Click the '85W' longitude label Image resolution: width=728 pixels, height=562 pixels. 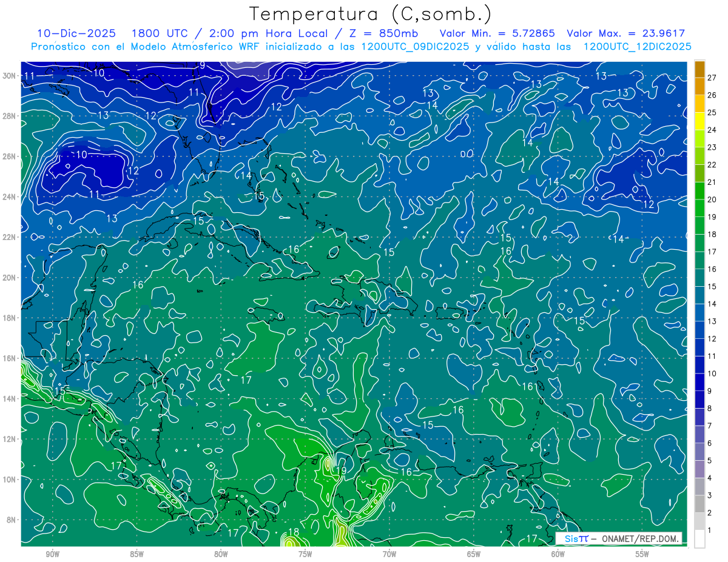137,554
